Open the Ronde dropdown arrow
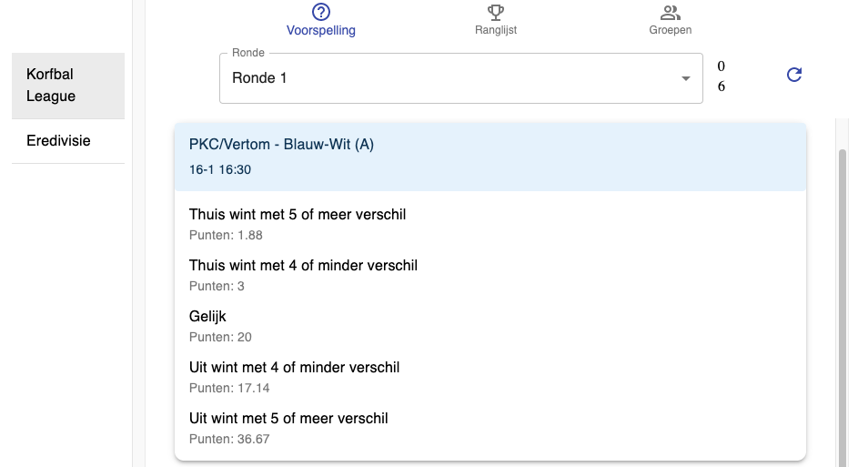868x467 pixels. [x=686, y=78]
